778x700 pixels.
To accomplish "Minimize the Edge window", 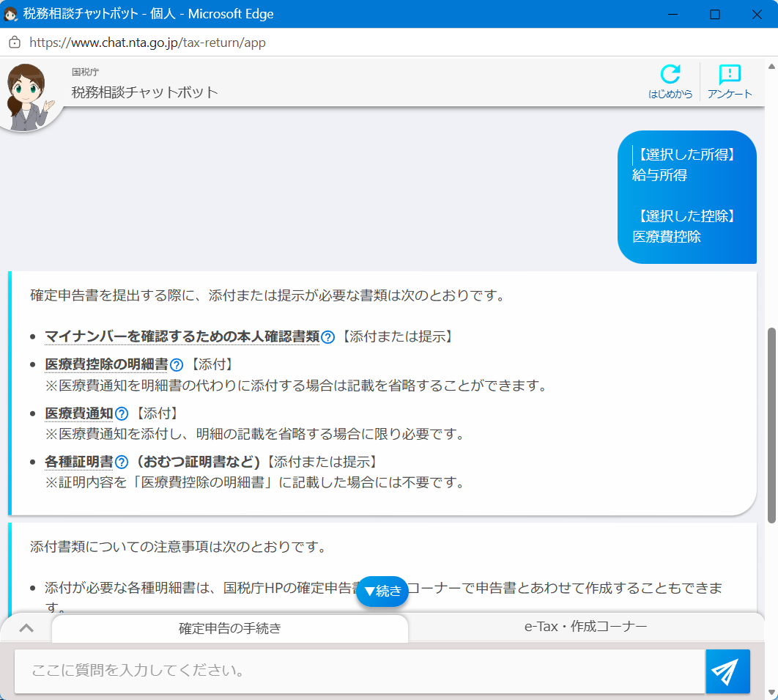I will (x=673, y=14).
